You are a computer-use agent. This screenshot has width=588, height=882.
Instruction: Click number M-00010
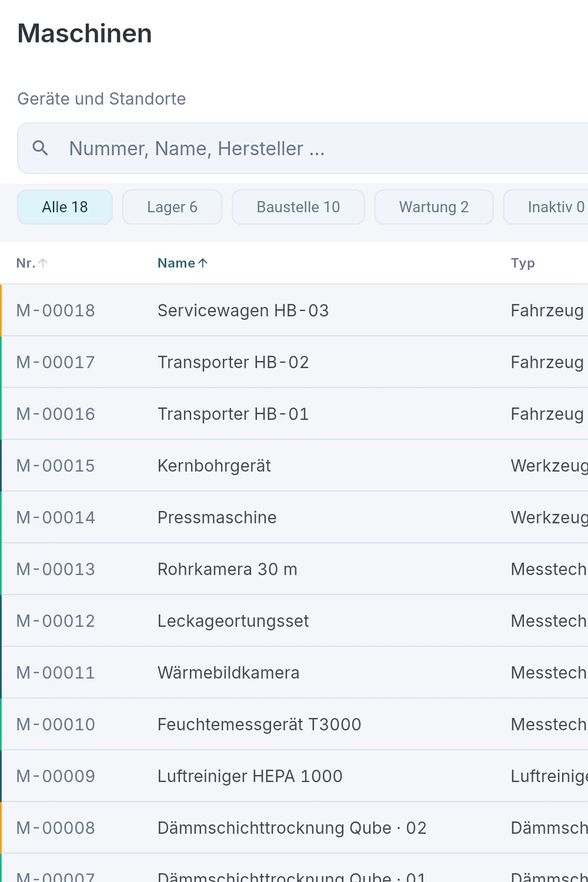[x=56, y=724]
